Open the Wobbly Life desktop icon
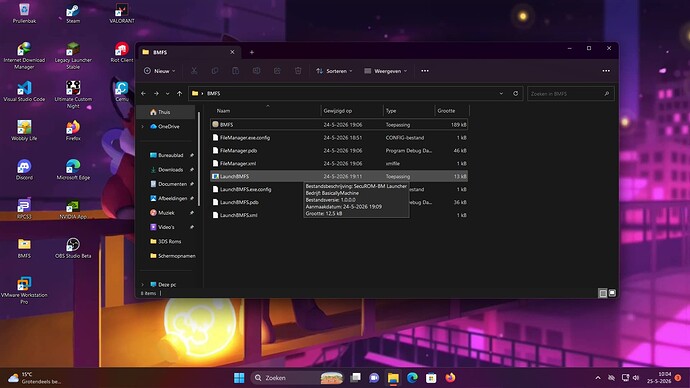Image resolution: width=690 pixels, height=388 pixels. [24, 131]
